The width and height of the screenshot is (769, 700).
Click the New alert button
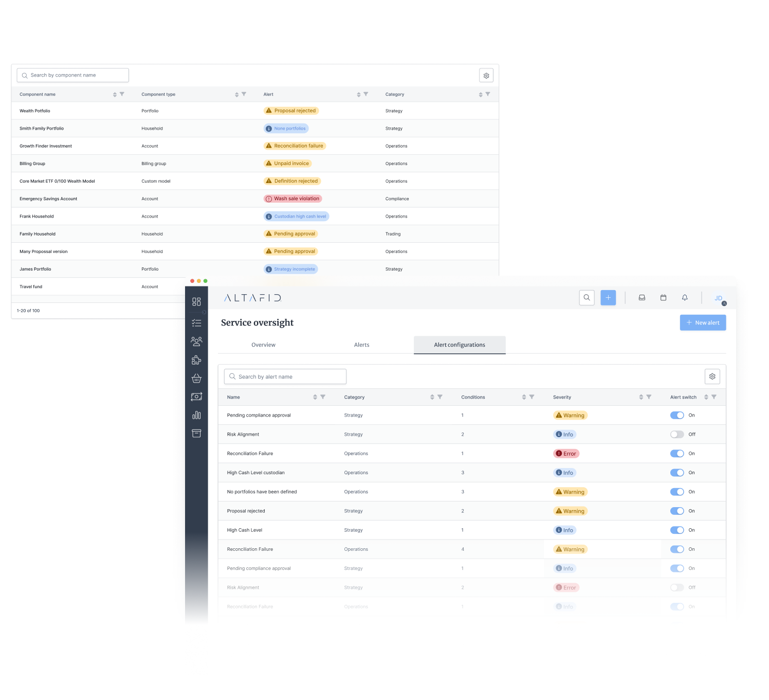pyautogui.click(x=703, y=322)
